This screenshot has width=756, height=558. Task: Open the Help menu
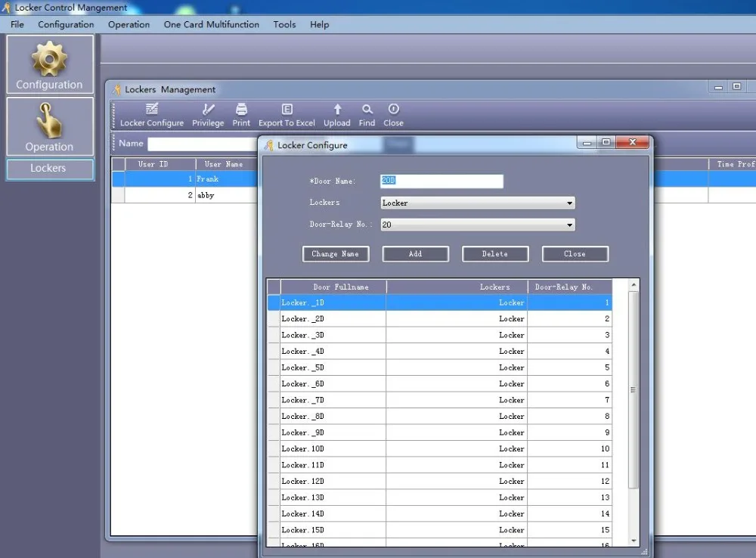click(x=319, y=25)
